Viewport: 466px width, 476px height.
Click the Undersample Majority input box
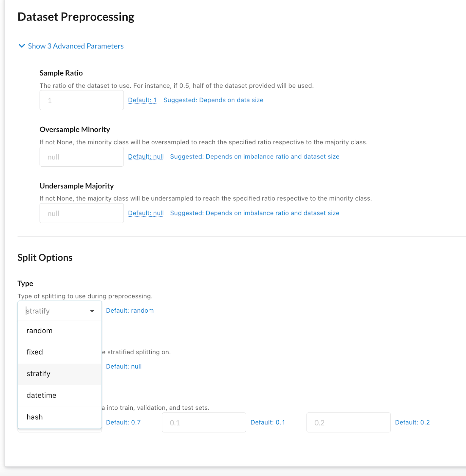point(81,213)
